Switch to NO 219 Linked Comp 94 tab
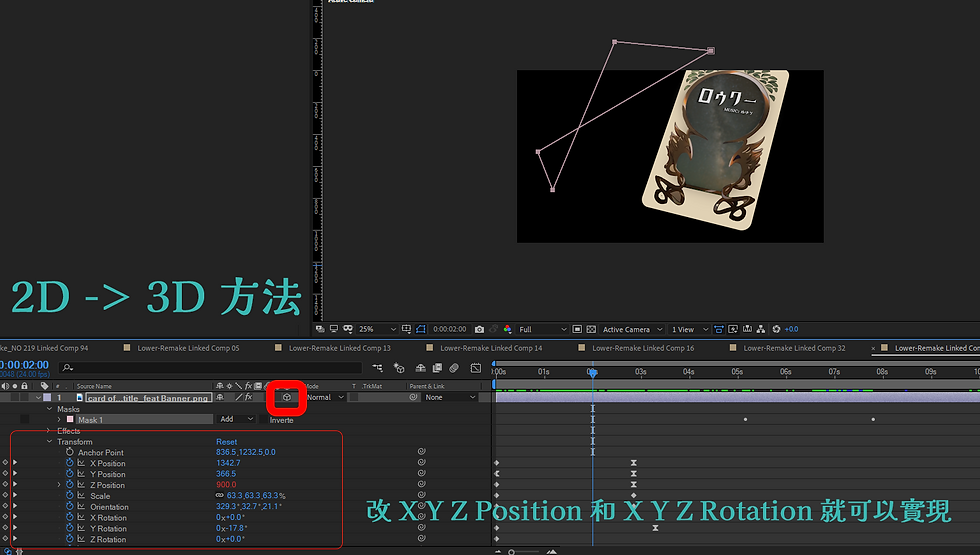Viewport: 980px width, 555px height. coord(44,348)
